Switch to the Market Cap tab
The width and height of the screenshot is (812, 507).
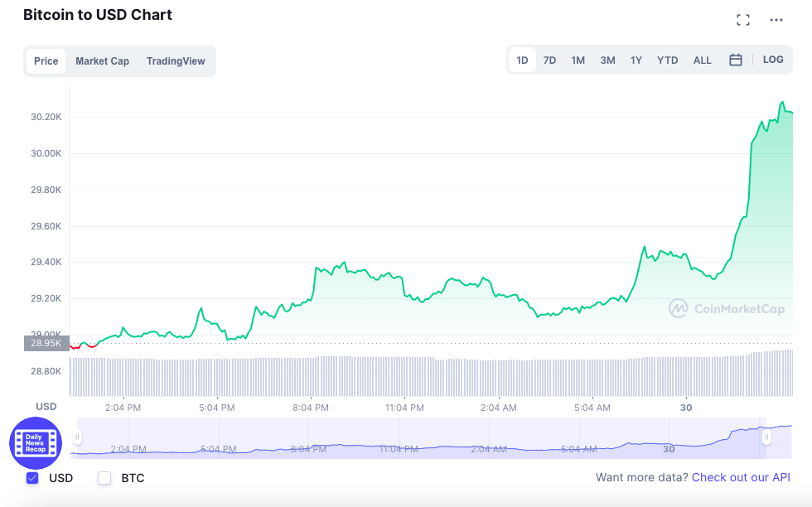pos(102,61)
